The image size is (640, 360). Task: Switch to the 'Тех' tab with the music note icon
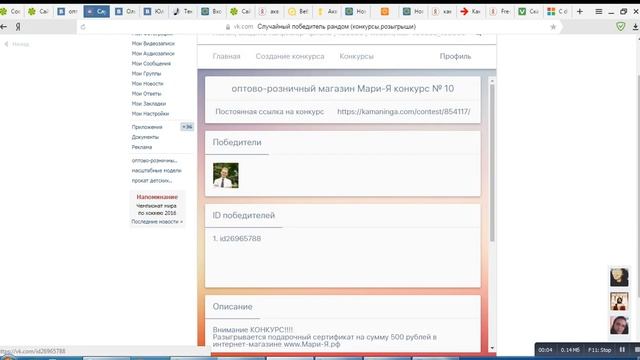coord(182,11)
